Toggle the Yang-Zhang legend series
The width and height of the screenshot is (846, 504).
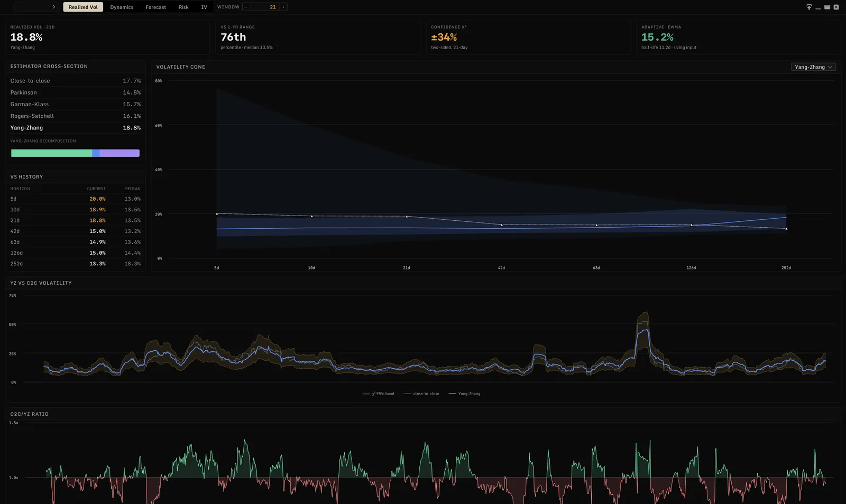(464, 394)
